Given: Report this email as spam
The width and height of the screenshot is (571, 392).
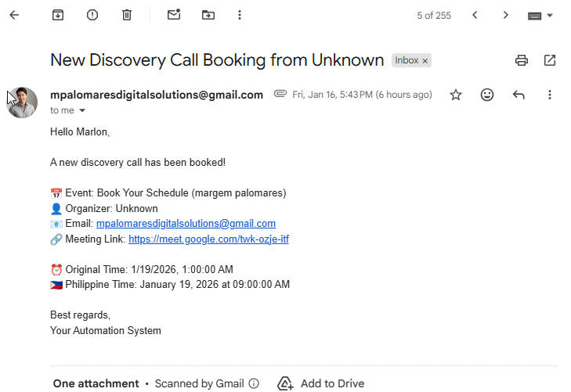Looking at the screenshot, I should click(92, 15).
